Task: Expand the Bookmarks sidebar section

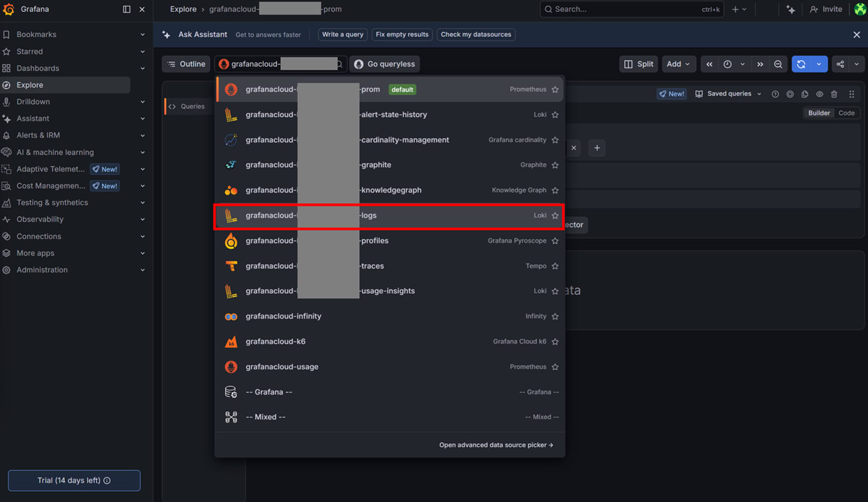Action: (142, 34)
